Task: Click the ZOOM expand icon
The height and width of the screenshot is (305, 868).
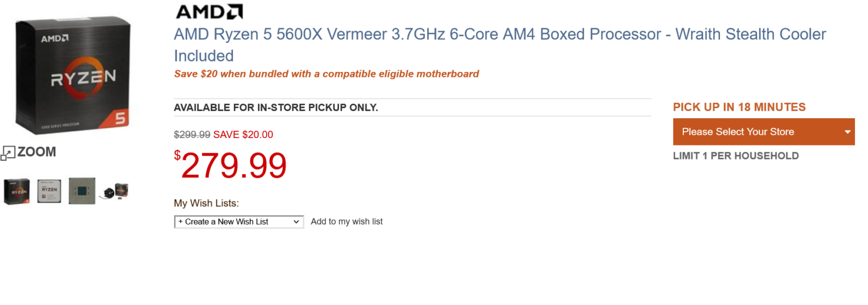Action: tap(8, 152)
